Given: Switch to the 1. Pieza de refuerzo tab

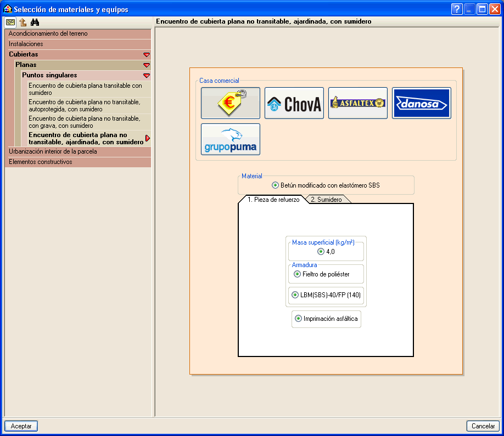Looking at the screenshot, I should click(273, 200).
